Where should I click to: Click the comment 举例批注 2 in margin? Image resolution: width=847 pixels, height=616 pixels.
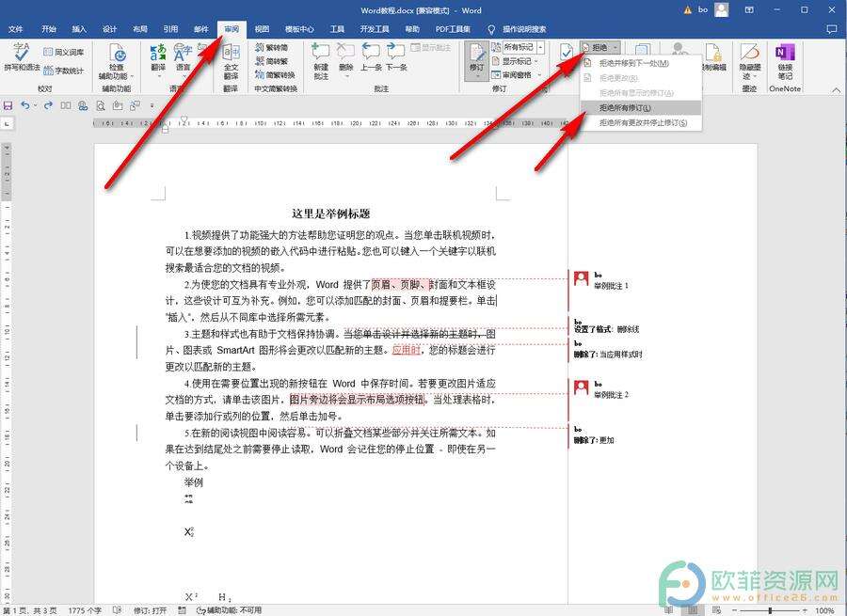click(x=611, y=395)
